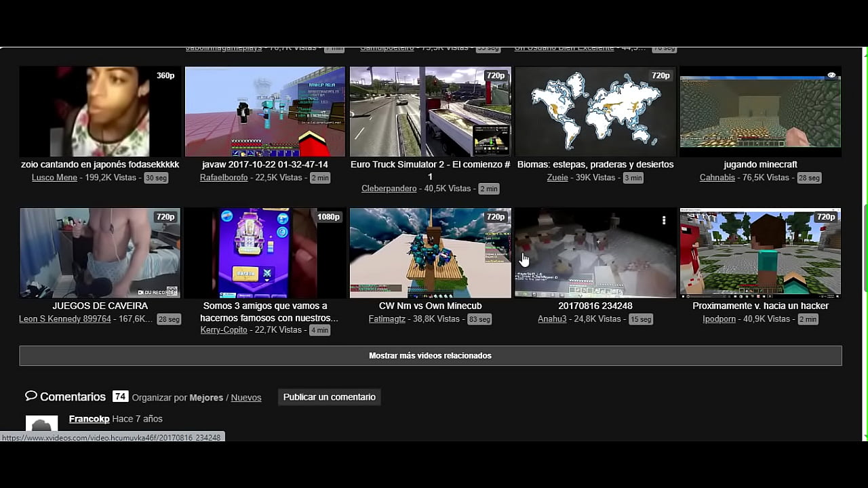
Task: Open Euro Truck Simulator 2 video title
Action: tap(430, 165)
